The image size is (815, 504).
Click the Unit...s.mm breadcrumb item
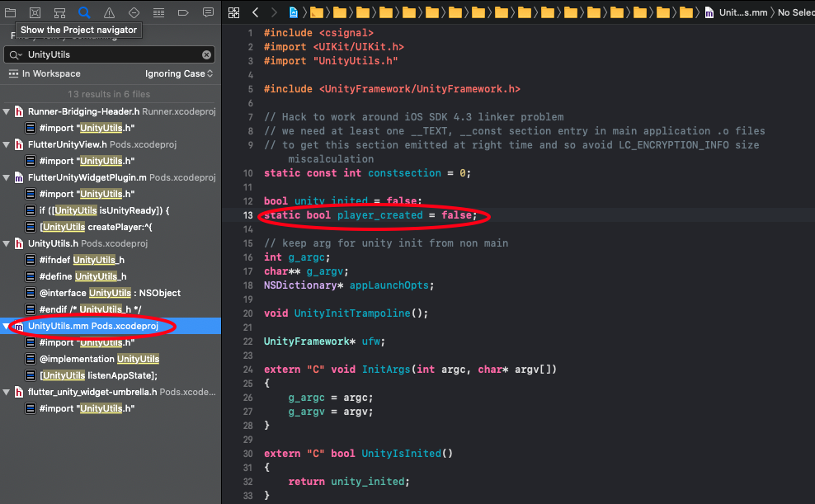[x=743, y=12]
